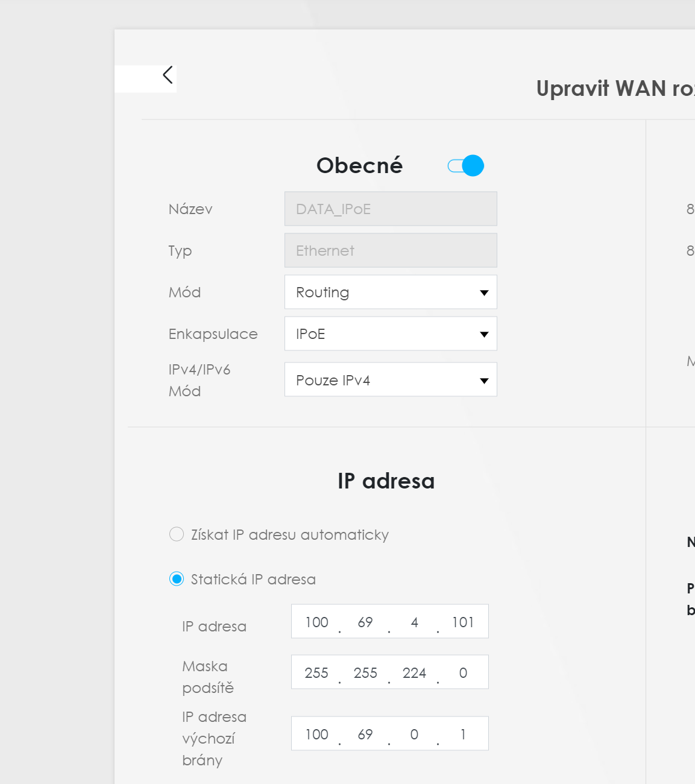This screenshot has height=784, width=695.
Task: Click the back arrow icon
Action: coord(168,75)
